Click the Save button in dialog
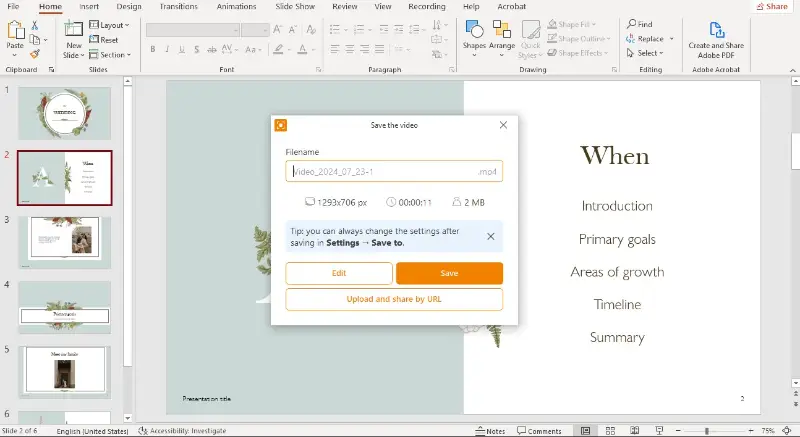The height and width of the screenshot is (437, 800). 449,273
